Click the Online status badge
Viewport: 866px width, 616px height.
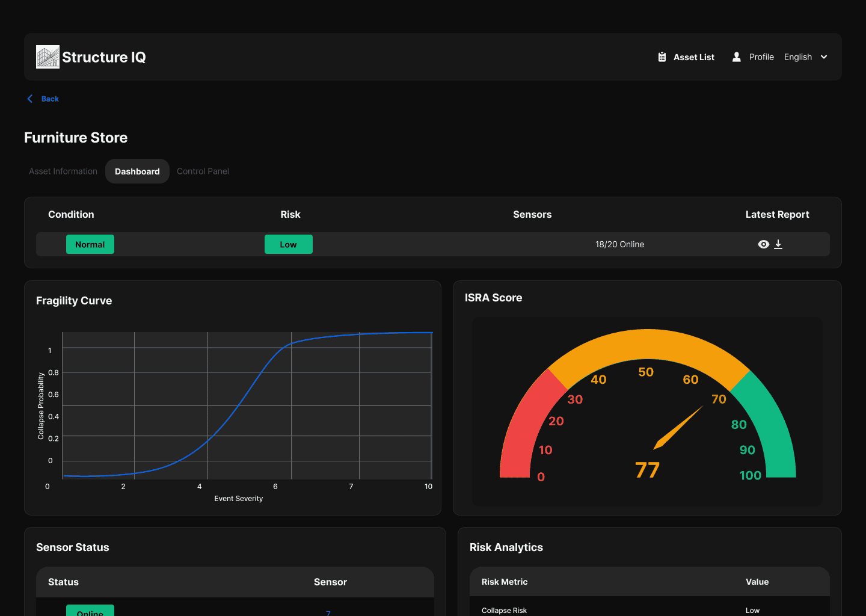90,611
